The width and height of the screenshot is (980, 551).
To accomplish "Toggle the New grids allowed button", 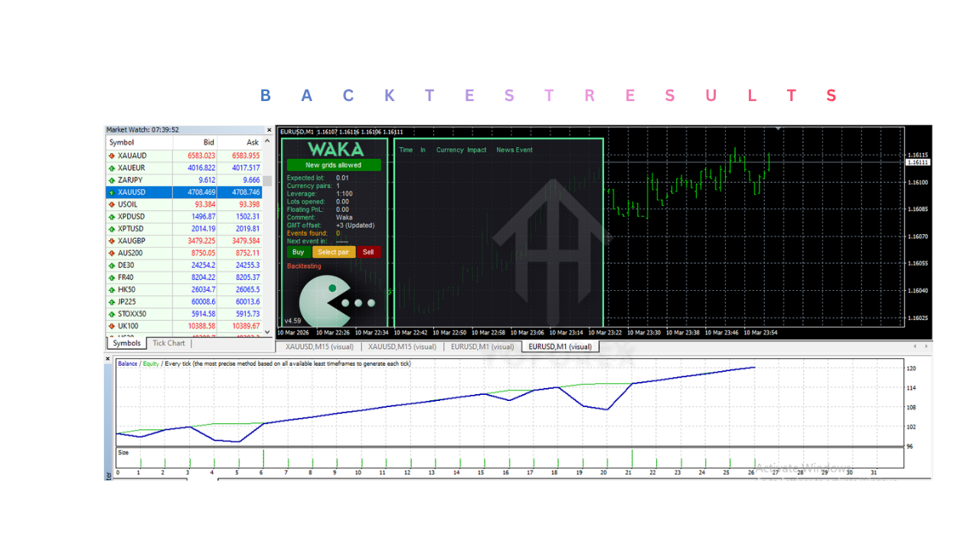I will [x=333, y=165].
